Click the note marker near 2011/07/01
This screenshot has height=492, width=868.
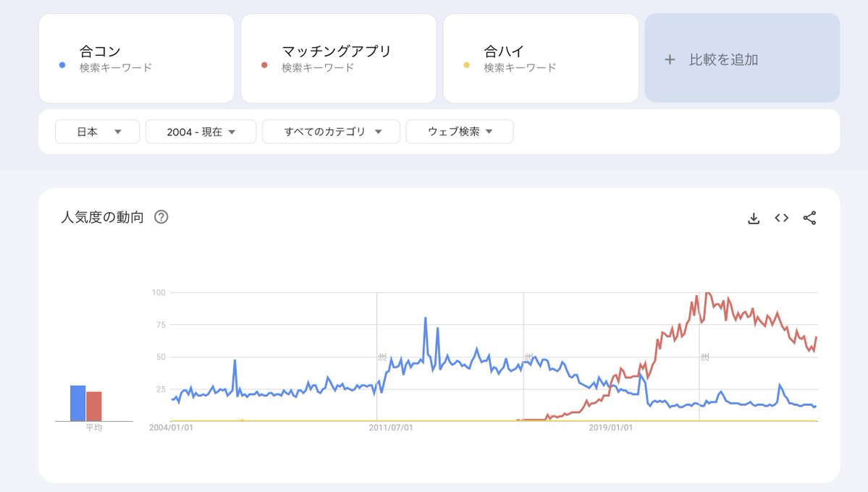(x=382, y=357)
